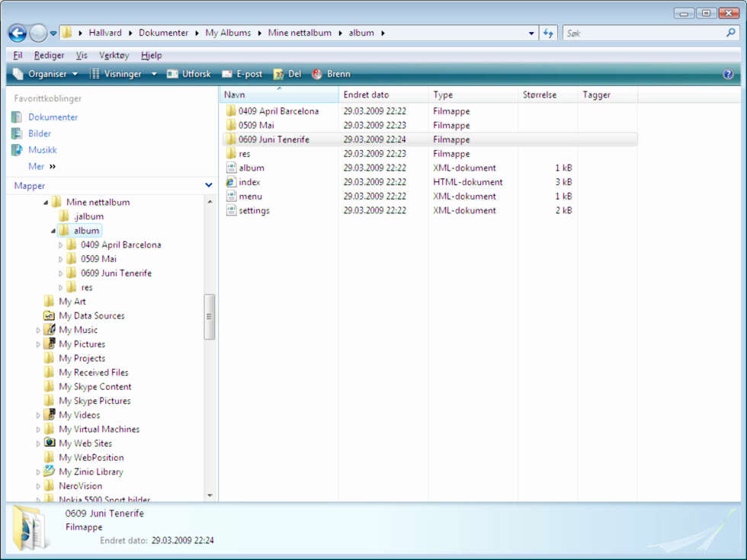747x560 pixels.
Task: Click the tree scroll down arrow
Action: tap(210, 496)
